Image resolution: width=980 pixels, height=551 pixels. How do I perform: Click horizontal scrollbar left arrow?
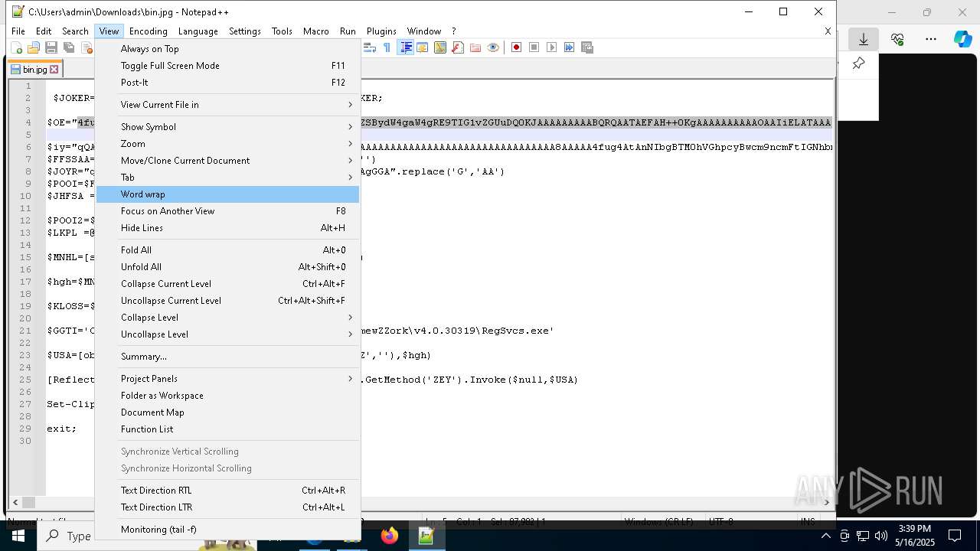click(x=15, y=503)
